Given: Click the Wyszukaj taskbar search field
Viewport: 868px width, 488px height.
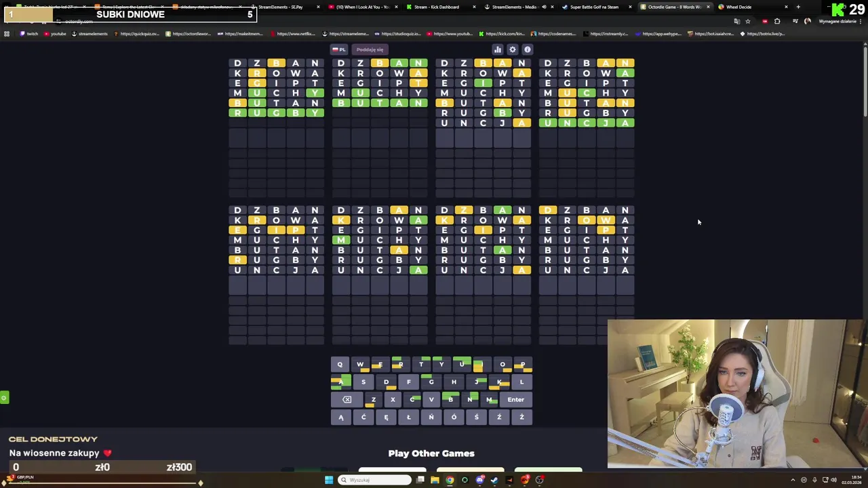Looking at the screenshot, I should (374, 480).
